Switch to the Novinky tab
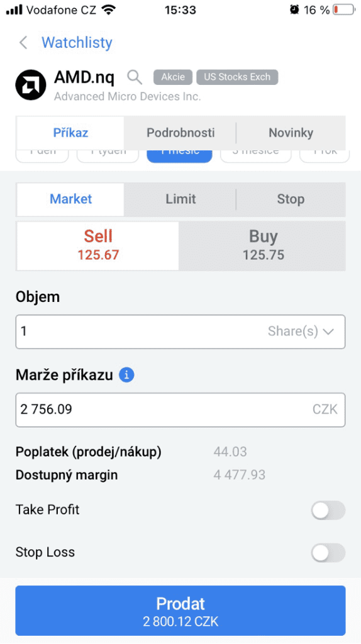Screen dimensions: 361x644 (x=291, y=133)
